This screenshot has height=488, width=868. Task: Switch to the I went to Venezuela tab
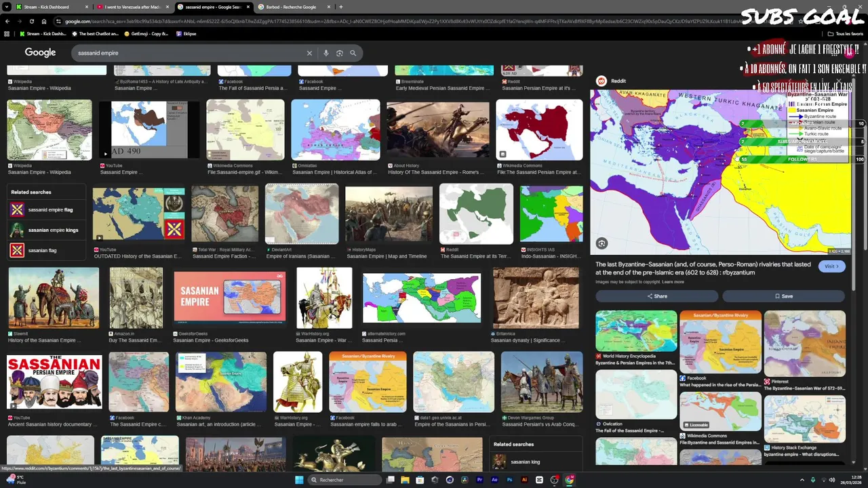133,7
